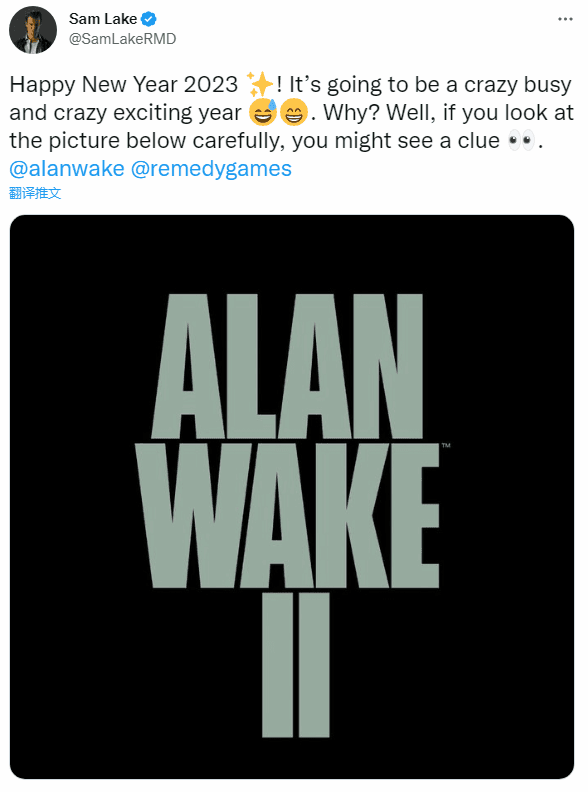Click the 翻译推文 translate tweet link
The height and width of the screenshot is (792, 588).
click(x=35, y=193)
